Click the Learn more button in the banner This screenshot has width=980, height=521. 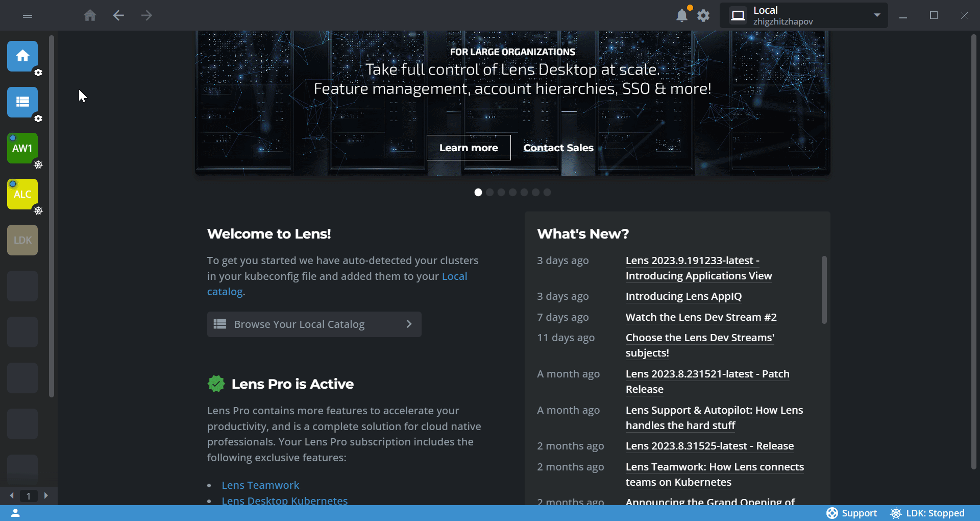tap(469, 148)
